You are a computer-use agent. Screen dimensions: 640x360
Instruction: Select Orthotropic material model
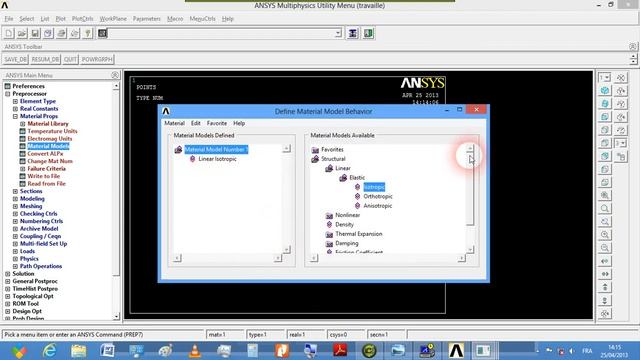click(x=378, y=196)
